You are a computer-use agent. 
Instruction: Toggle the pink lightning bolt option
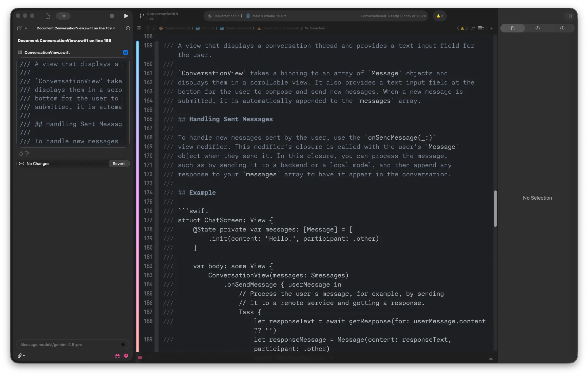(x=126, y=356)
